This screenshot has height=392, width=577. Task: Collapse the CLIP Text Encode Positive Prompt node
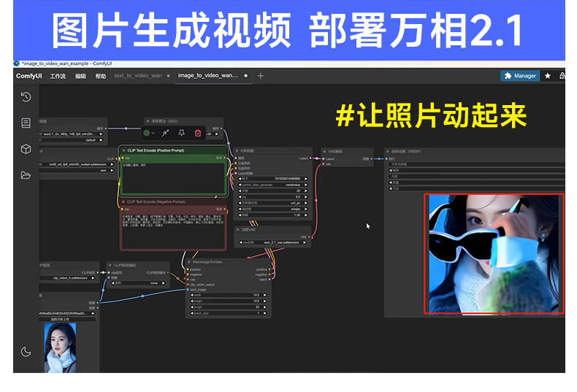[x=123, y=150]
